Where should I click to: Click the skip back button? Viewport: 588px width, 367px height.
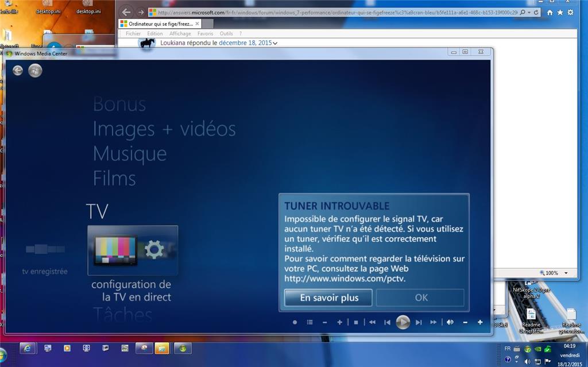(388, 322)
